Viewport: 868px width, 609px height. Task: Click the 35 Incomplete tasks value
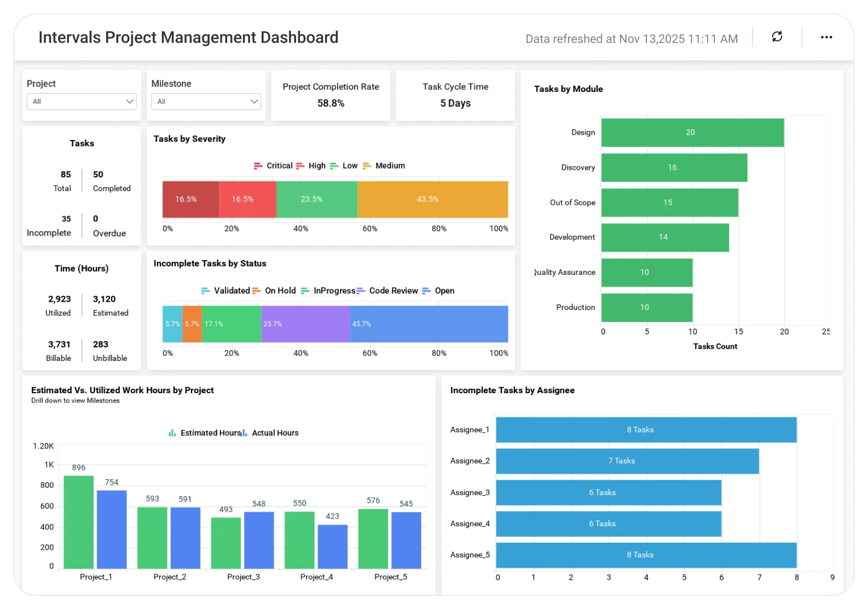[66, 219]
